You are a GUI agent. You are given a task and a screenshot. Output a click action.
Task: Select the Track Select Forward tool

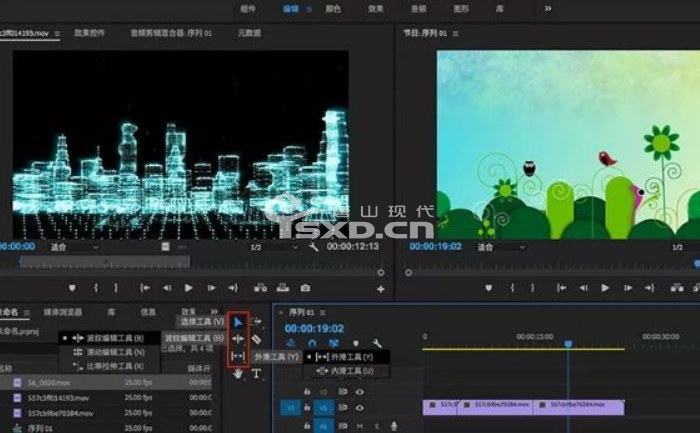coord(256,321)
